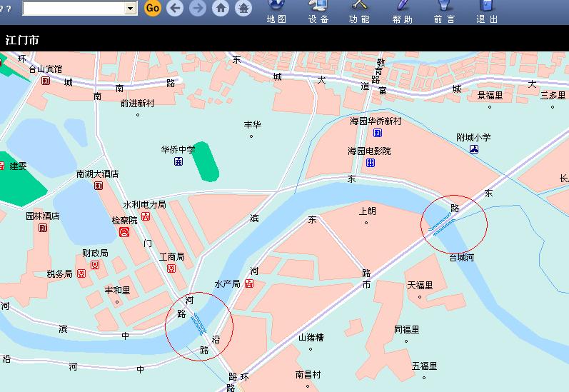Open the 帮助 (Help) menu

pos(402,11)
